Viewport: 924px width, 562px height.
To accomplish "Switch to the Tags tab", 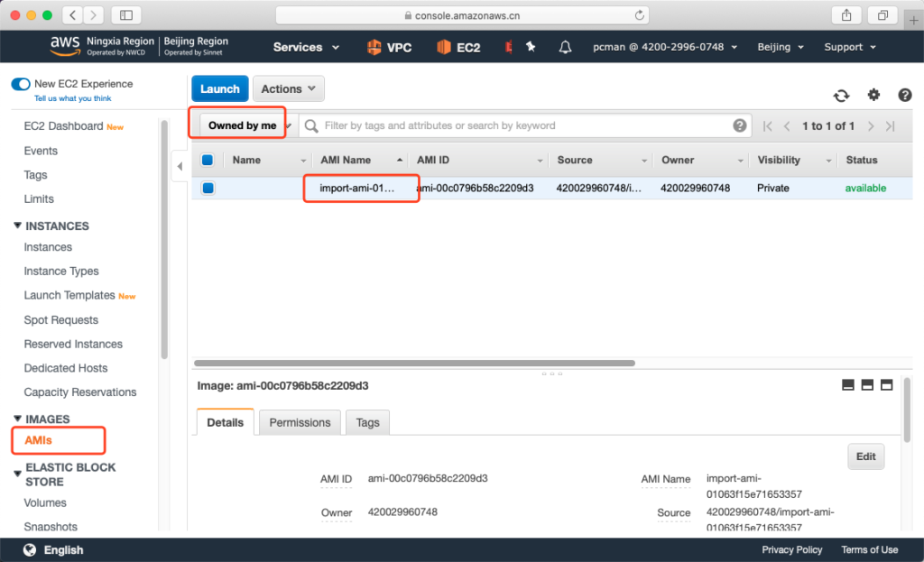I will click(x=367, y=422).
